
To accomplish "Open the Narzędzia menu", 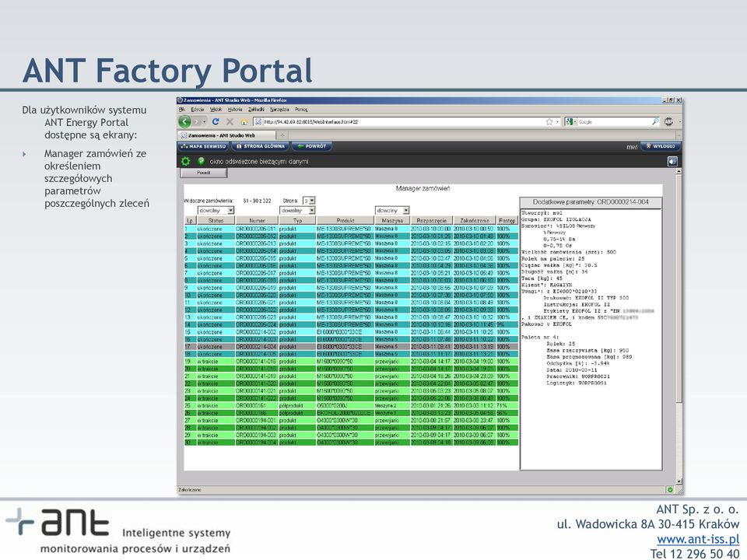I will [x=279, y=109].
